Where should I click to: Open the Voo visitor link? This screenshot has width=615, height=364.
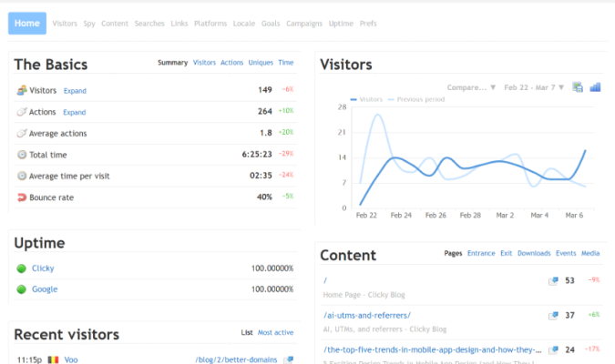coord(71,359)
